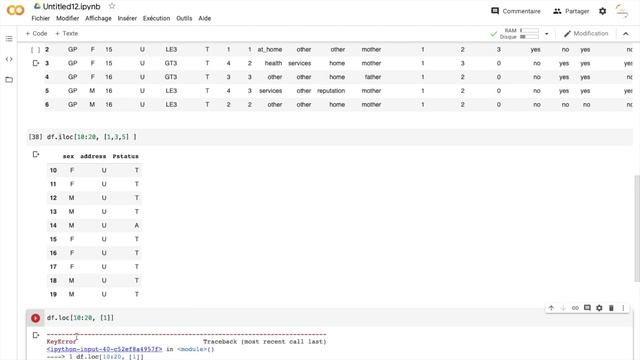Click the 'sex' column header
The height and width of the screenshot is (360, 640).
(68, 156)
